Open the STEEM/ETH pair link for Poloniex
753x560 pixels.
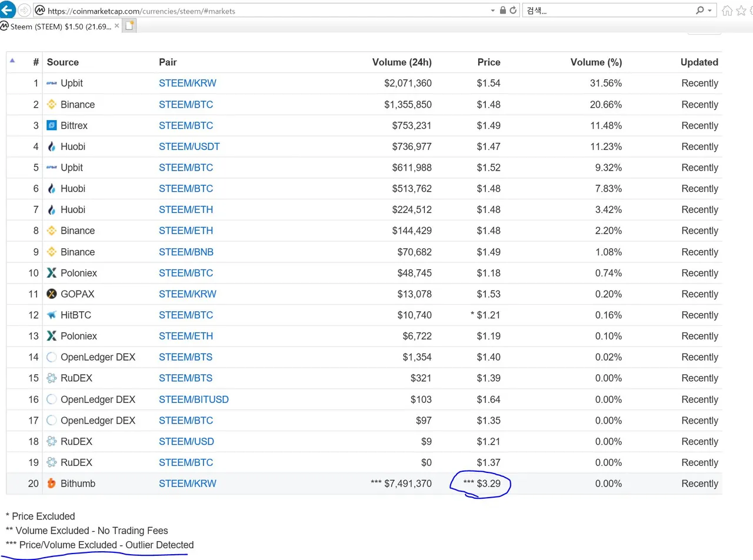186,336
